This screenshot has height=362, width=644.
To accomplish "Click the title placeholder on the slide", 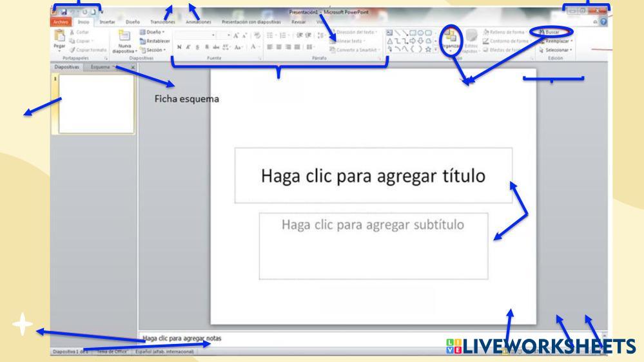I will pyautogui.click(x=373, y=176).
